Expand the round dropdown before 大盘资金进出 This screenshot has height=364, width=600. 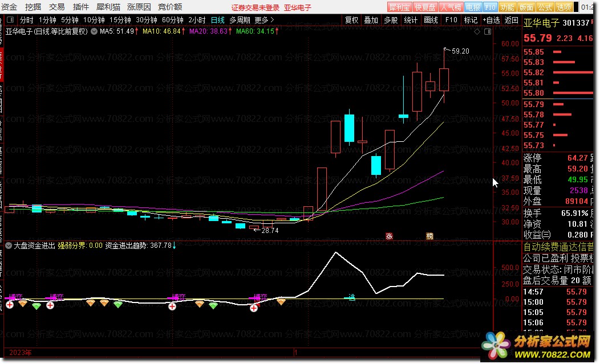point(9,246)
